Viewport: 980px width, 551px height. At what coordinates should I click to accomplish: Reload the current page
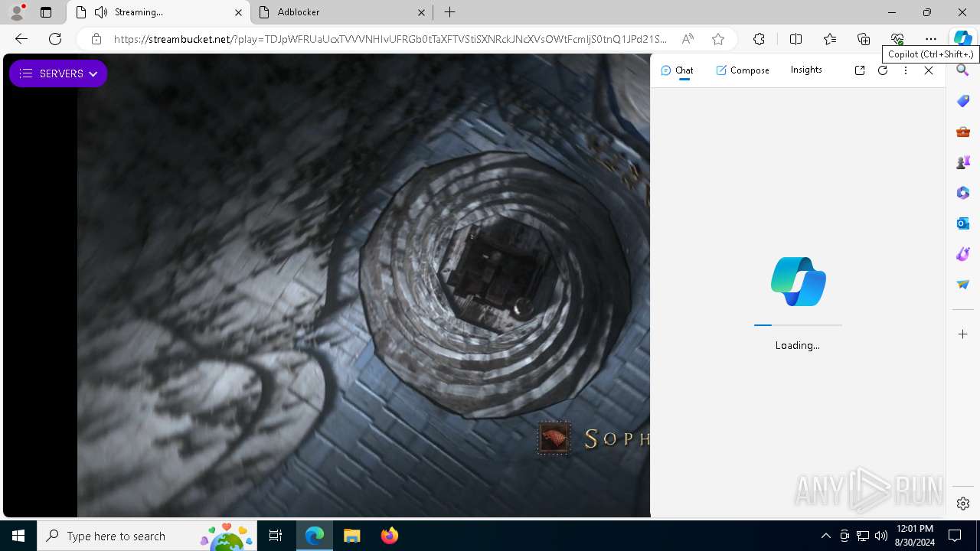[x=55, y=39]
